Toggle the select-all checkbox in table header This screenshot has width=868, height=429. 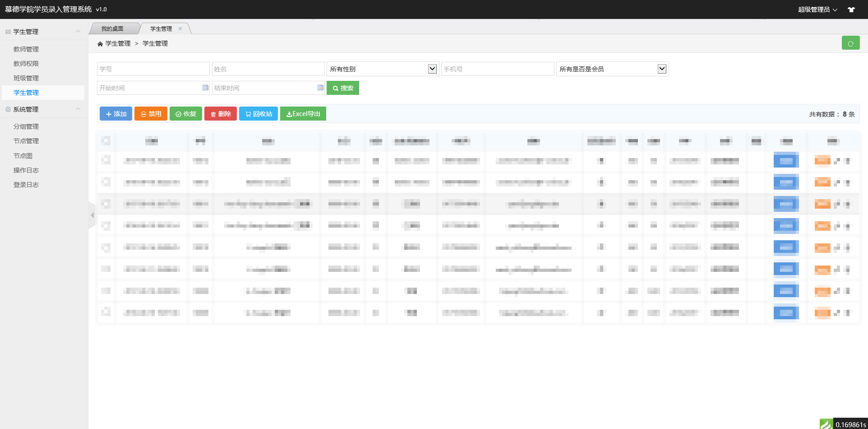click(106, 141)
